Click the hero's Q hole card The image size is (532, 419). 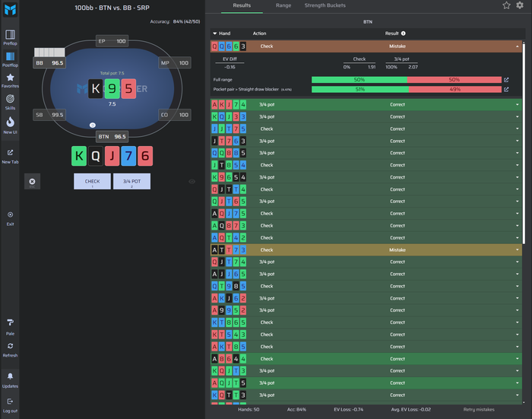[x=96, y=156]
